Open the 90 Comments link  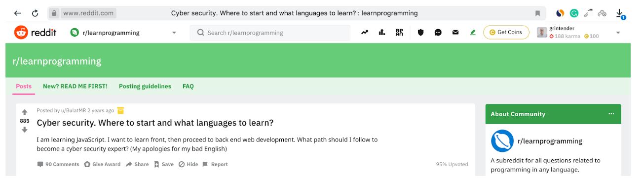click(58, 164)
